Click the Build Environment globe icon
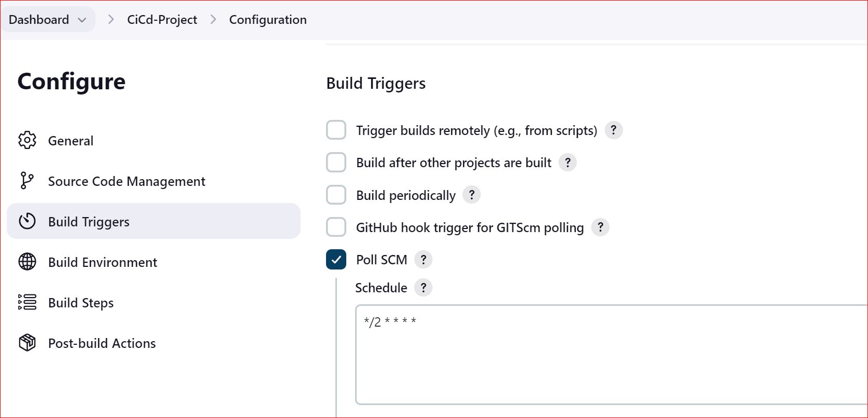Screen dimensions: 868x418 [27, 262]
